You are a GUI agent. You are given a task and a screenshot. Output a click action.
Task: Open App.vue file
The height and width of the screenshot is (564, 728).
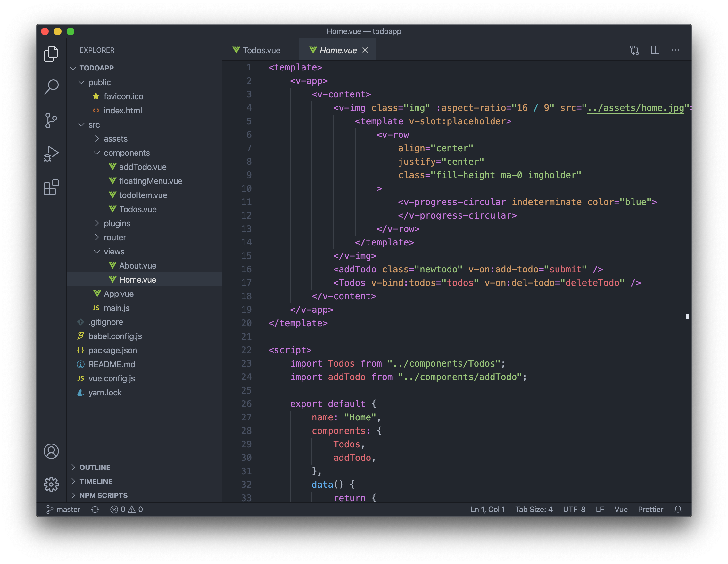click(x=144, y=294)
